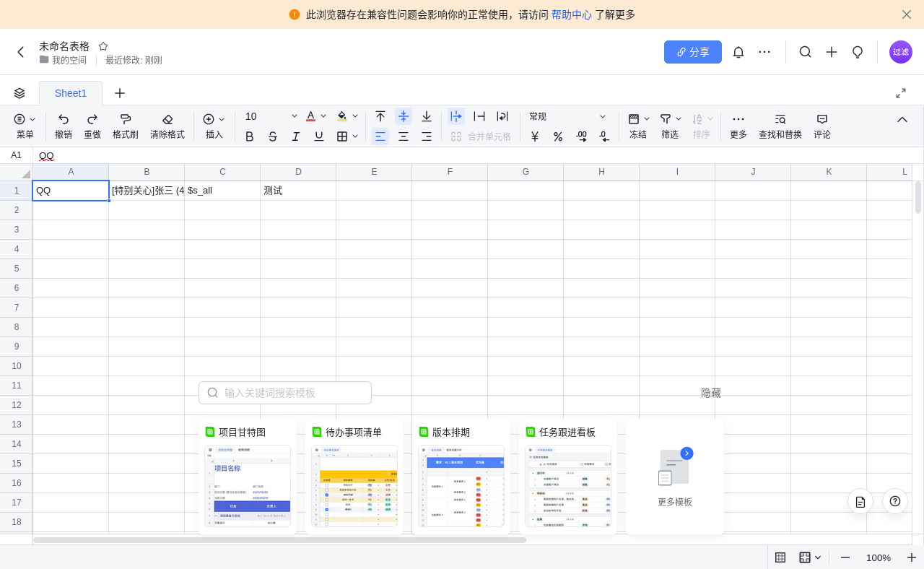Open the sheet layers list icon
Image resolution: width=924 pixels, height=569 pixels.
[x=19, y=93]
